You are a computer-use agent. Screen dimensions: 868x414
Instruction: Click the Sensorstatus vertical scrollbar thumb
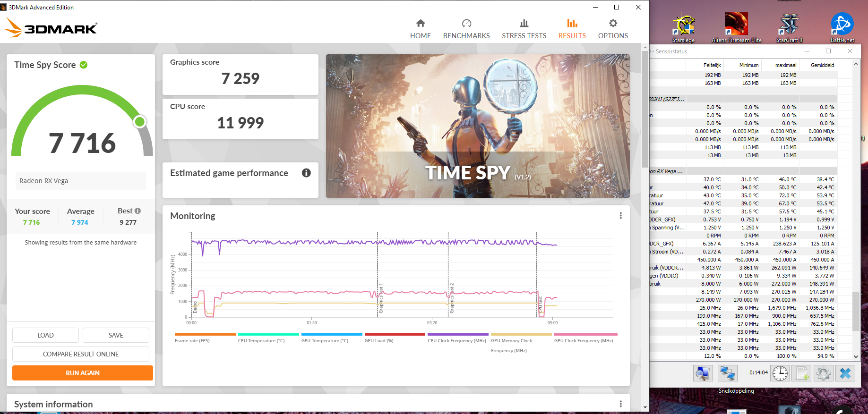point(856,311)
